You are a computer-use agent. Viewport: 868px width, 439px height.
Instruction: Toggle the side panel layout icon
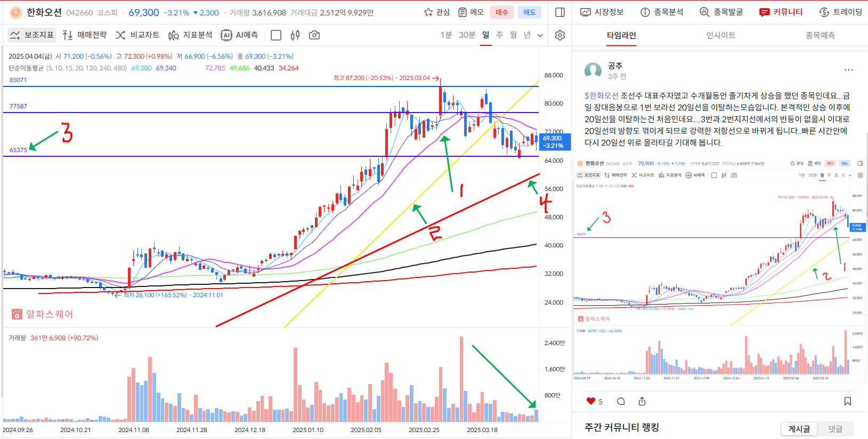coord(560,12)
